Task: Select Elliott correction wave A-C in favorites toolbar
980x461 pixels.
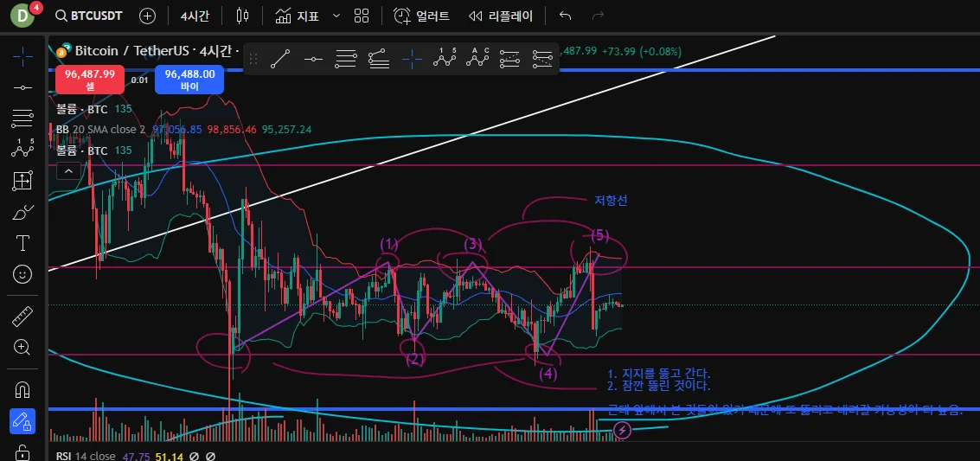Action: [477, 60]
